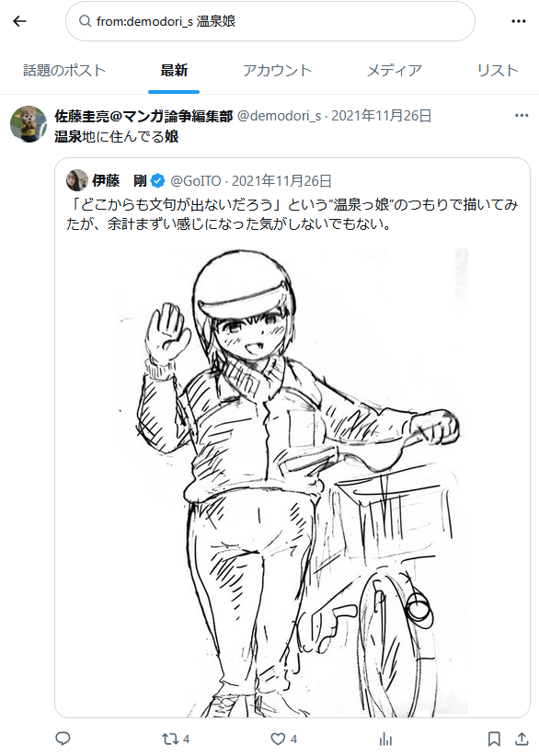Select the 最新 tab

174,71
